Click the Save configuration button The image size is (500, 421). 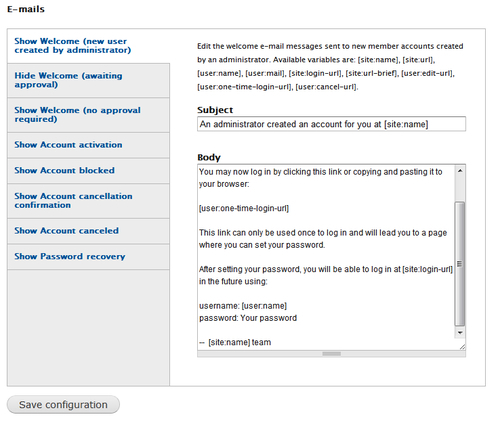tap(63, 405)
